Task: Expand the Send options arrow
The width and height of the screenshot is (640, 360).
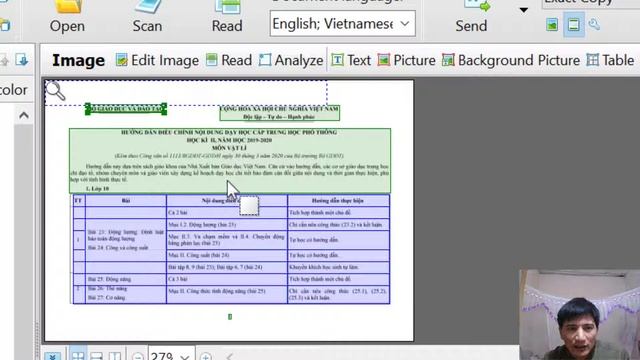Action: pyautogui.click(x=524, y=10)
